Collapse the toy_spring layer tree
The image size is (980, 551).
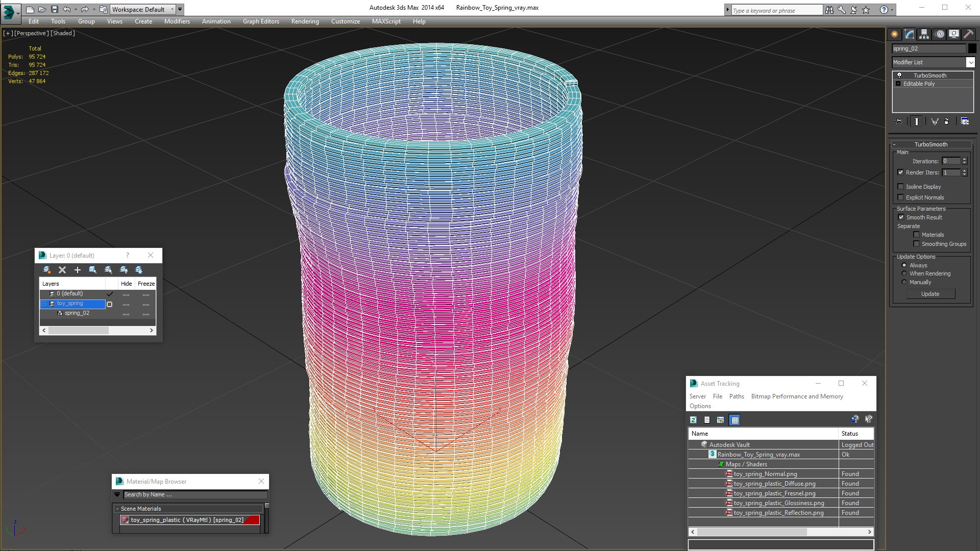44,304
